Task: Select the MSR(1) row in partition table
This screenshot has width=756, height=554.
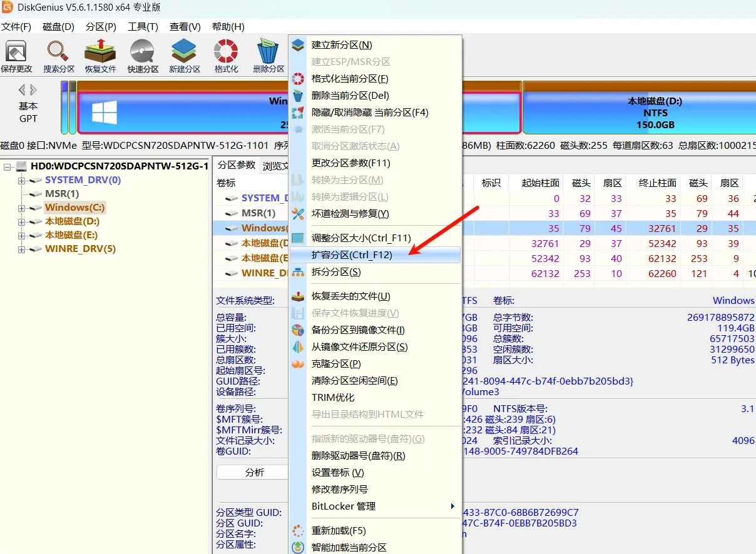Action: click(x=485, y=213)
